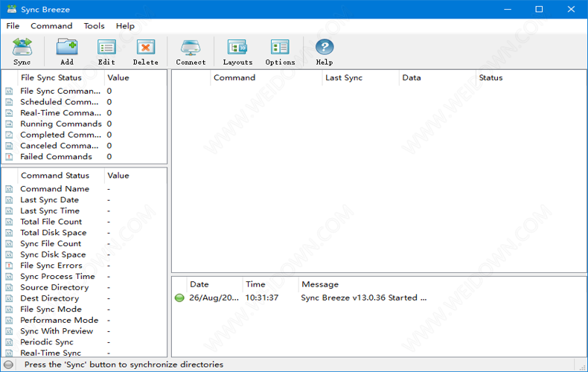This screenshot has width=588, height=372.
Task: Select the icon beside Source Directory
Action: pos(10,288)
